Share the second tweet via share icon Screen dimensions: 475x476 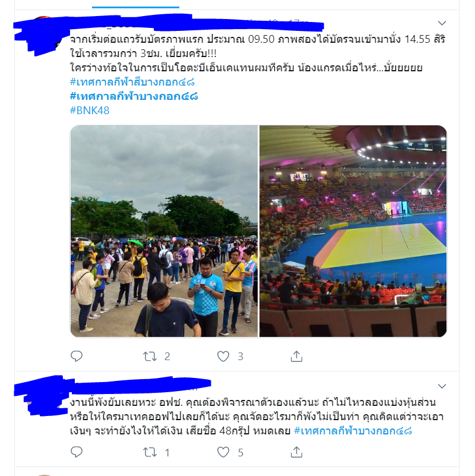[x=297, y=452]
